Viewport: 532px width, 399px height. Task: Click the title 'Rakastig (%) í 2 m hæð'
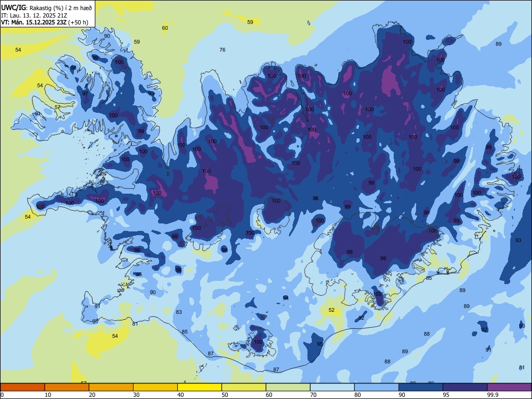point(61,8)
